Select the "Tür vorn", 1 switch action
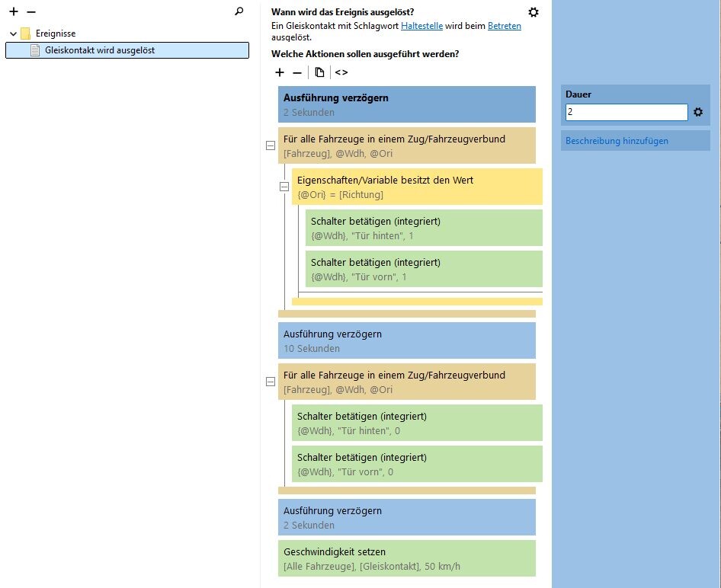Viewport: 721px width, 588px height. [x=424, y=269]
